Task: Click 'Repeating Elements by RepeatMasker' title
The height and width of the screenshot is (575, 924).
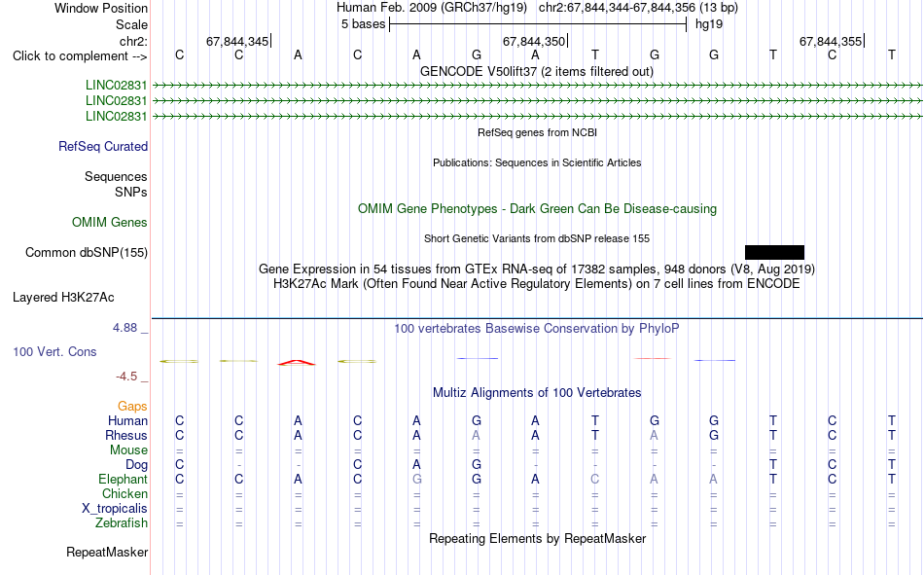Action: point(537,538)
